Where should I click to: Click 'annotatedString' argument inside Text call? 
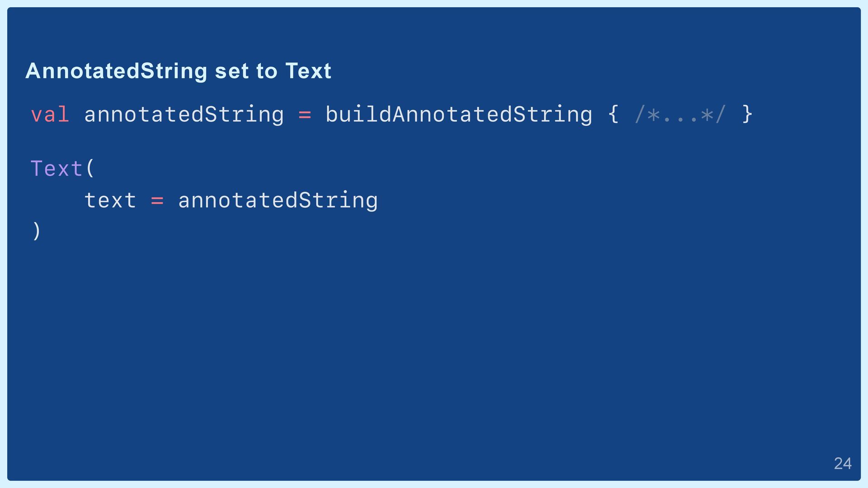[x=278, y=201]
